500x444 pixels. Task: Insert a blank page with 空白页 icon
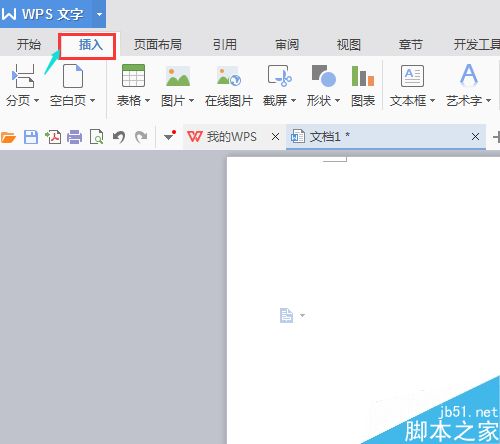(73, 76)
